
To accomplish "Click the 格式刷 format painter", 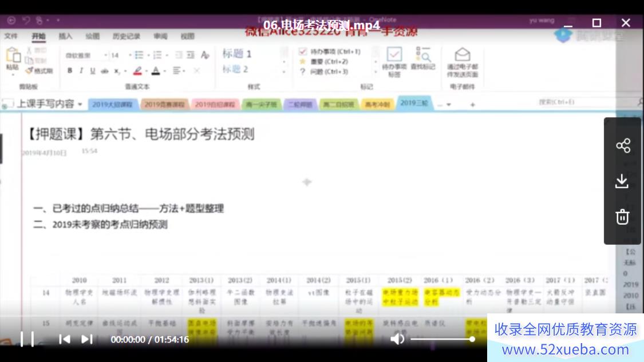I will click(39, 71).
